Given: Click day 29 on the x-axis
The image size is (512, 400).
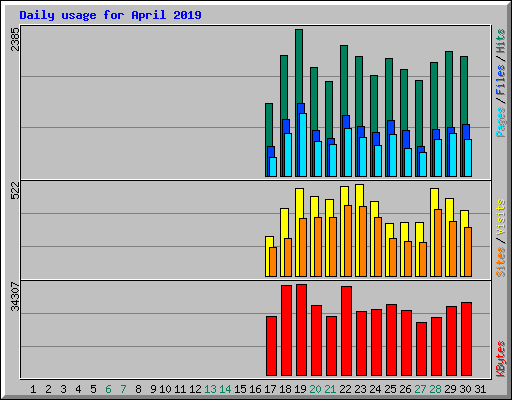Looking at the screenshot, I should pos(450,389).
